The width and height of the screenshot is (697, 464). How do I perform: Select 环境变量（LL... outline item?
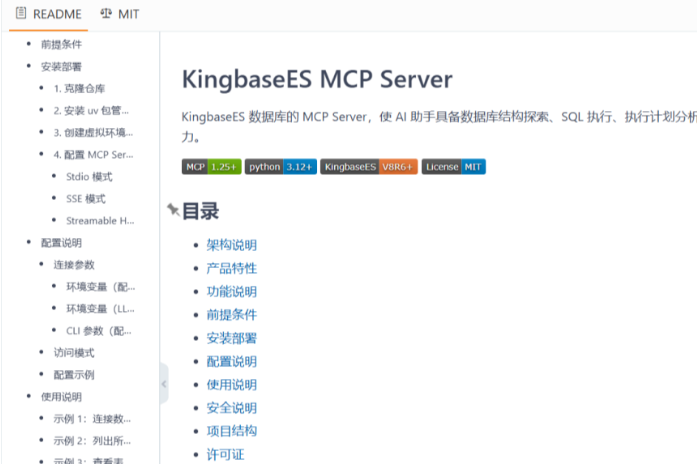100,309
